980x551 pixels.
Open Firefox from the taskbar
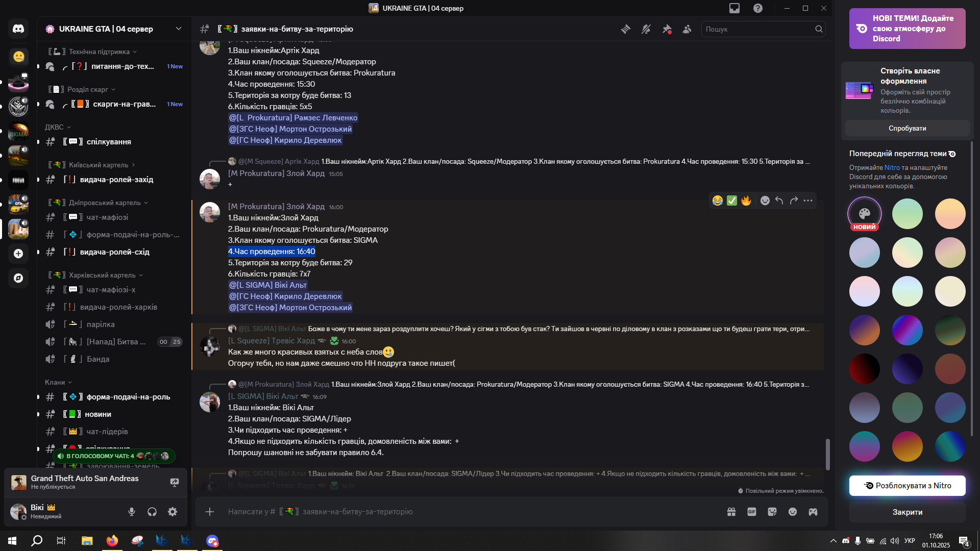[x=112, y=541]
